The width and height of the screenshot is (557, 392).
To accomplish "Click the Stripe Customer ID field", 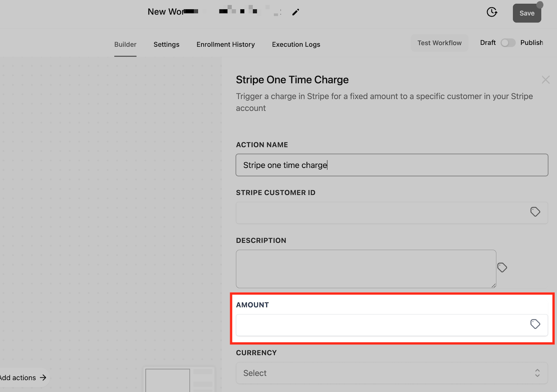I will point(392,213).
